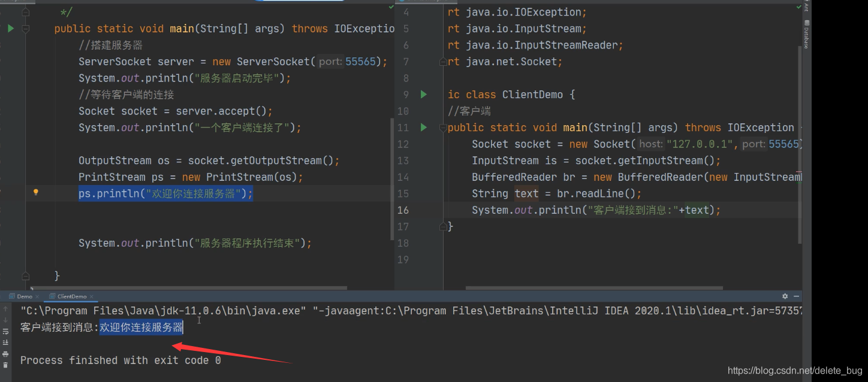This screenshot has width=868, height=382.
Task: Close the ClientDemo run tab
Action: (92, 296)
